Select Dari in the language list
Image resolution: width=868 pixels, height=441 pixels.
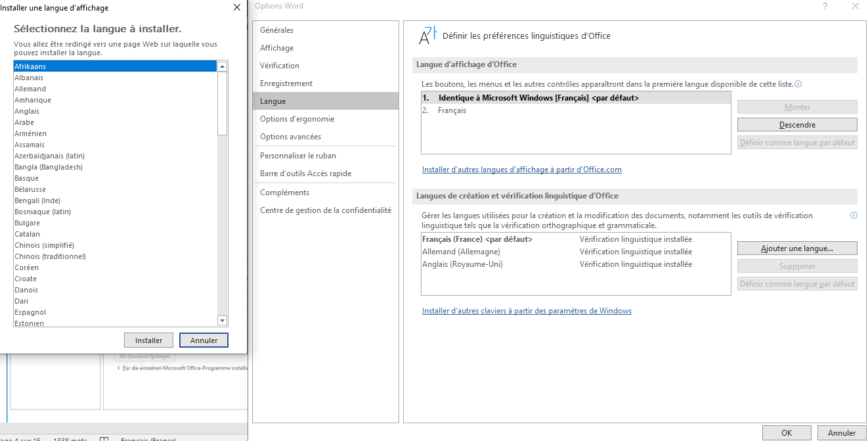click(x=115, y=301)
